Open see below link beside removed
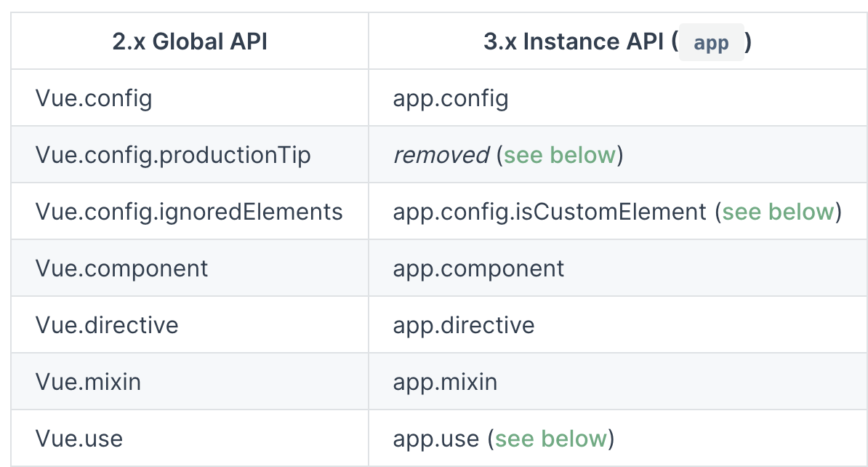The image size is (868, 467). coord(560,155)
